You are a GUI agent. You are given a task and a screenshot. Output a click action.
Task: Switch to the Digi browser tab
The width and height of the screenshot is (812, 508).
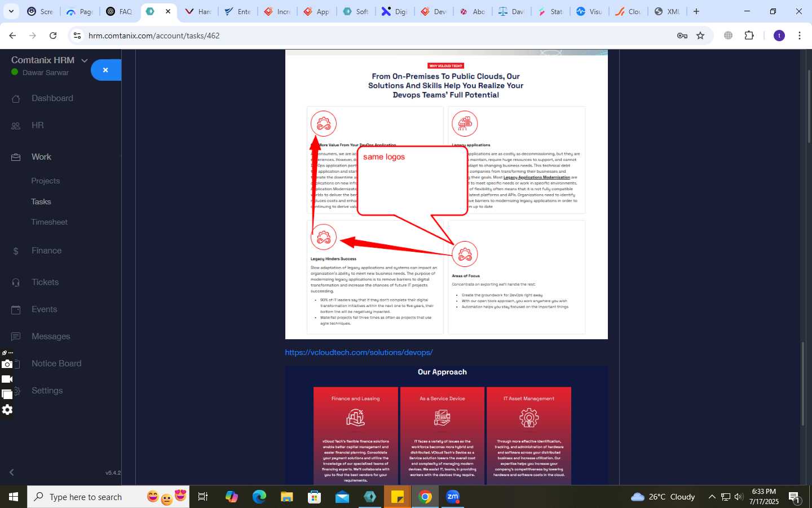[395, 11]
